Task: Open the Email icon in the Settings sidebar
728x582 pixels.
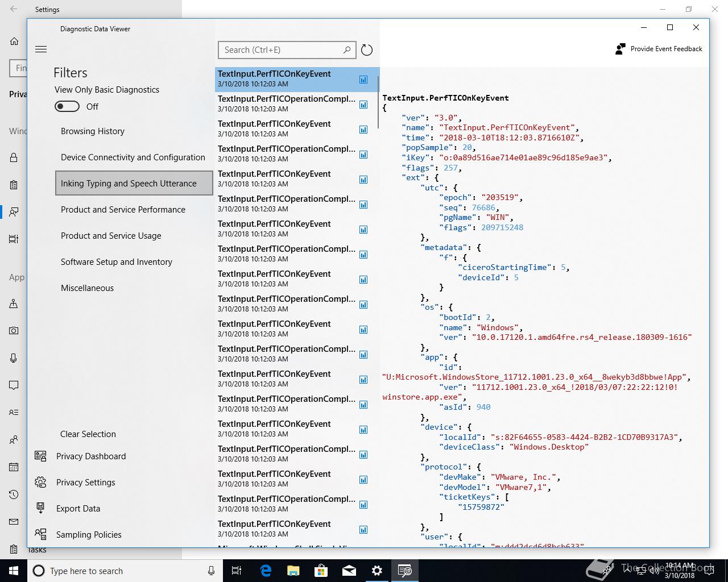Action: point(14,522)
